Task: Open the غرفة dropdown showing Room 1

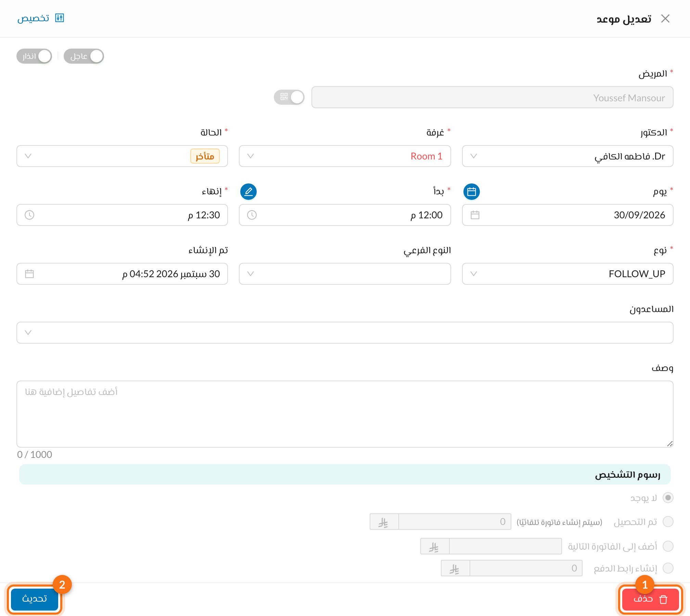Action: [x=345, y=156]
